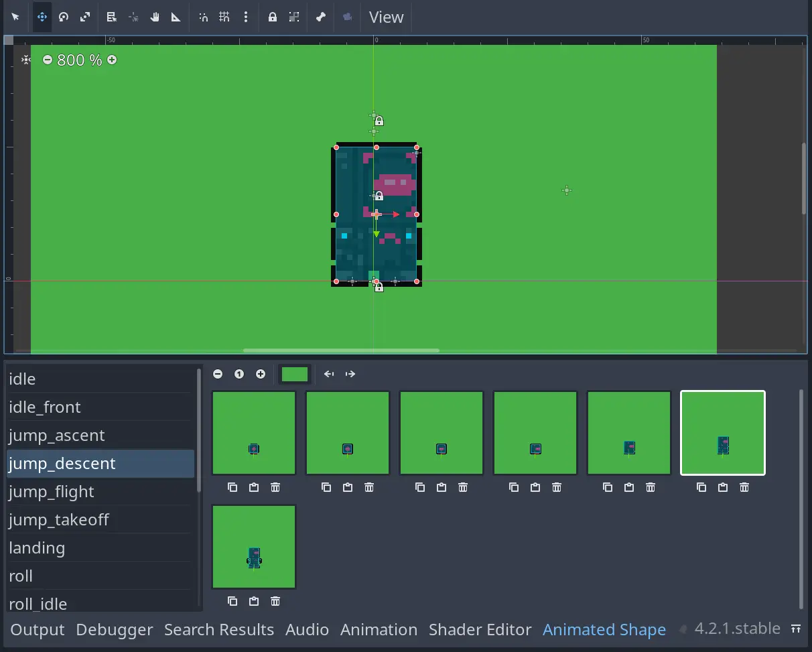Select the jump_flight animation

pos(100,491)
